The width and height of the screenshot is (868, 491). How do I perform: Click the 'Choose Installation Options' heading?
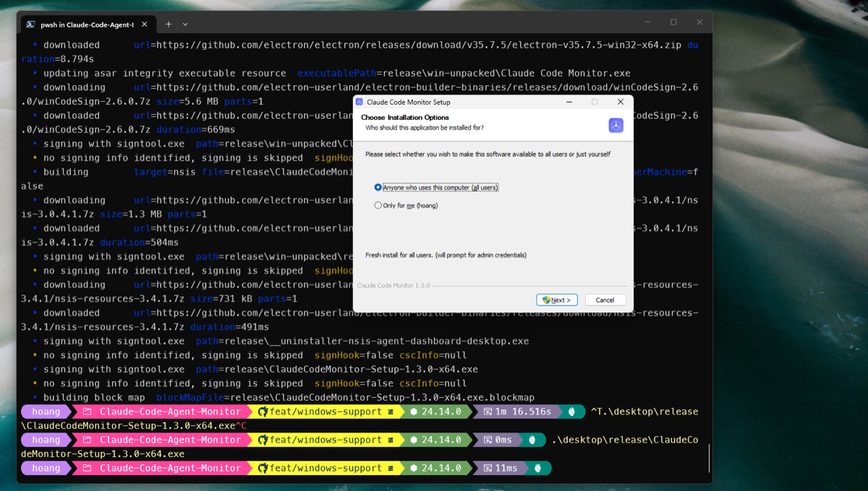point(405,117)
